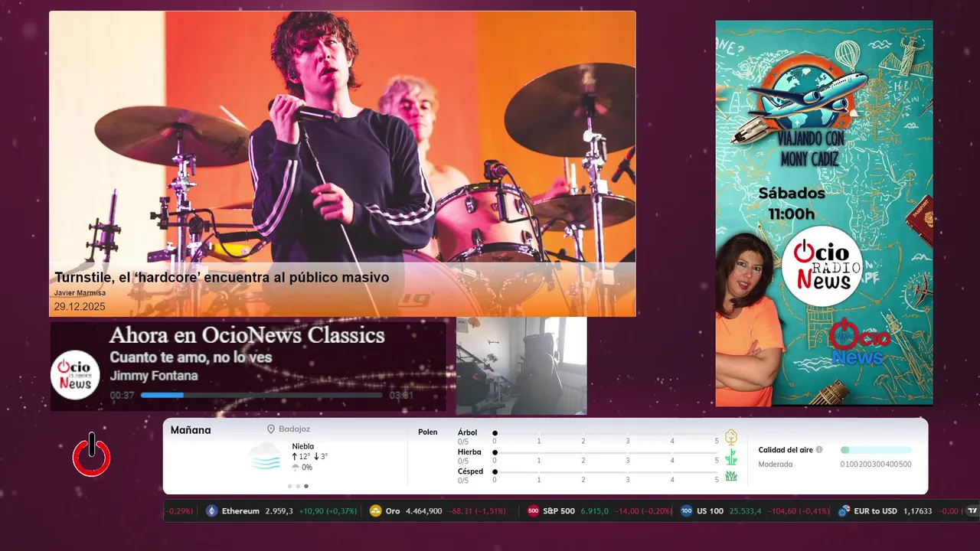Click the Hierba pollen level slider
Image resolution: width=980 pixels, height=551 pixels.
pos(606,452)
